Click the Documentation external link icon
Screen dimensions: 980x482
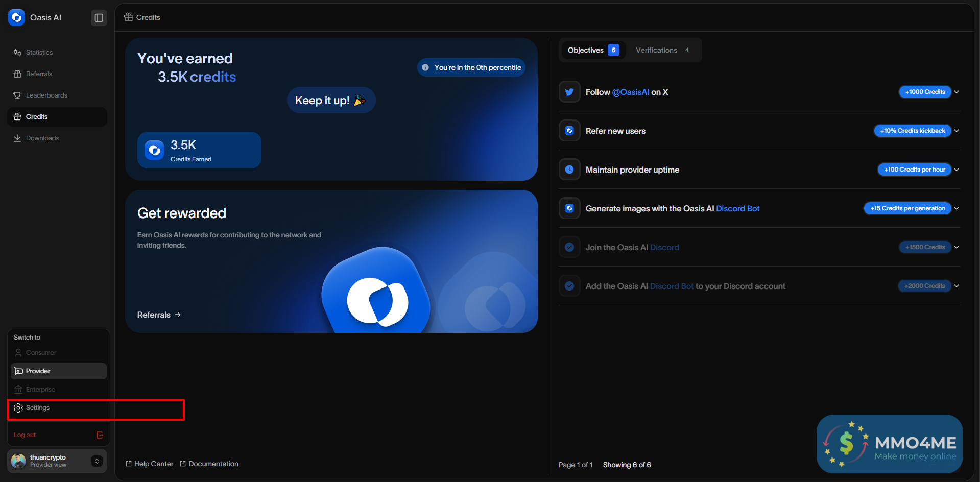click(183, 464)
